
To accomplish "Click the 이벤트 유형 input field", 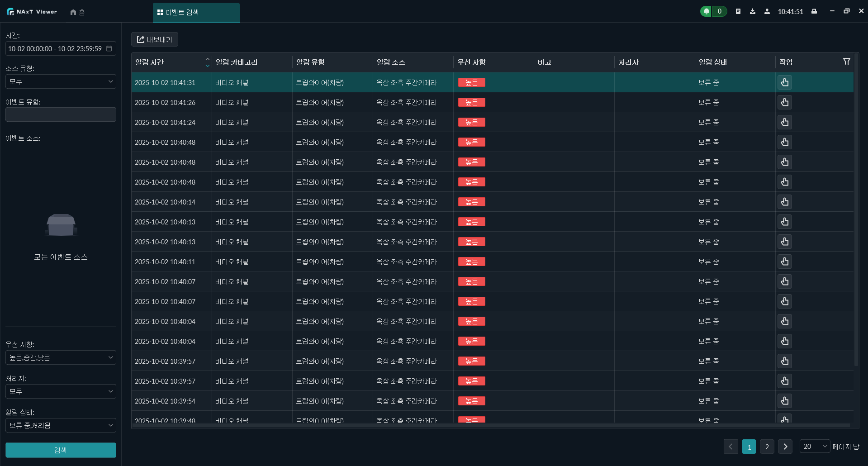I will coord(61,114).
